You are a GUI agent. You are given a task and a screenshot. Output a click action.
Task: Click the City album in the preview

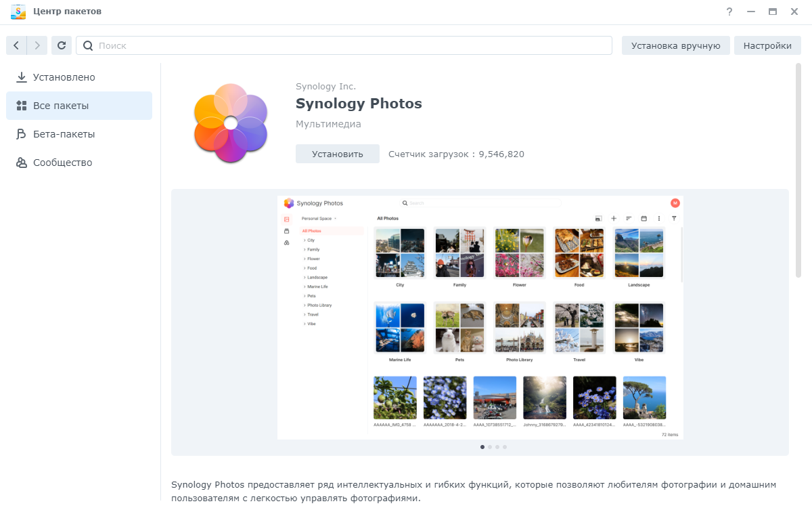[x=400, y=257]
